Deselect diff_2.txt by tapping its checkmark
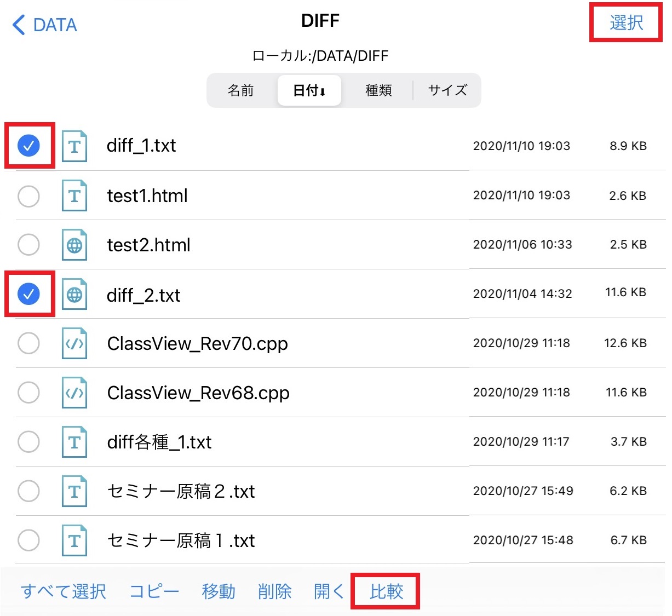The image size is (672, 616). tap(29, 294)
